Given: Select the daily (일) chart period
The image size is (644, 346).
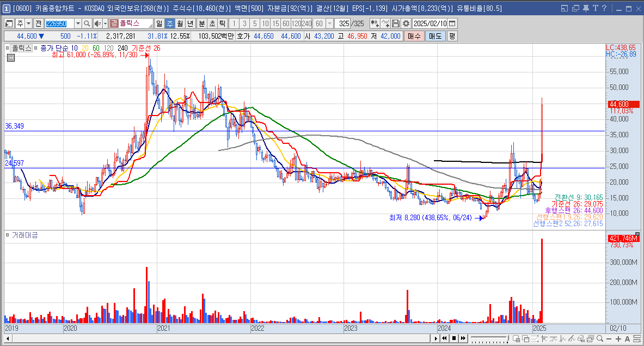Looking at the screenshot, I should 160,24.
